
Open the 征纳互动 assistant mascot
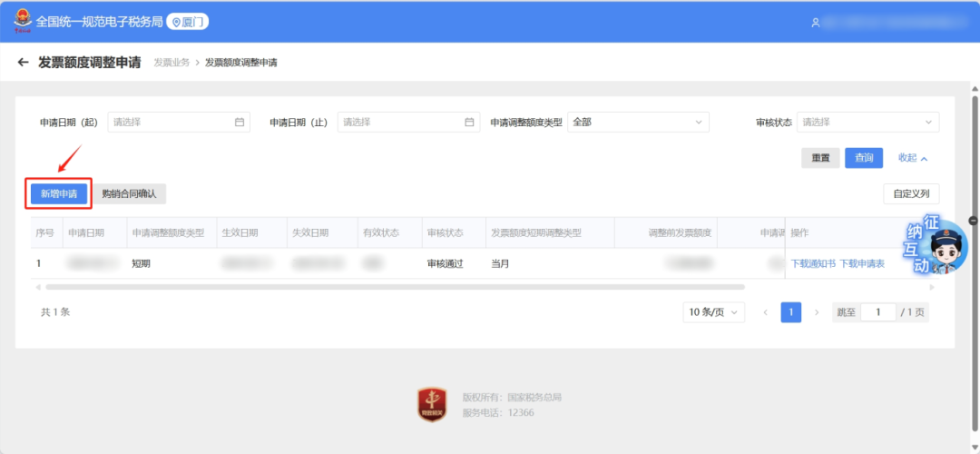(936, 247)
